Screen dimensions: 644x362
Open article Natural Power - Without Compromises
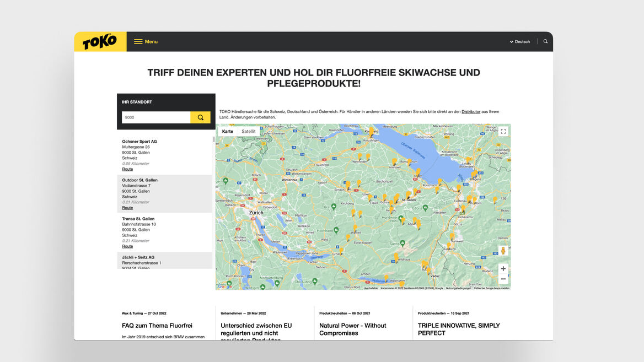pyautogui.click(x=353, y=329)
